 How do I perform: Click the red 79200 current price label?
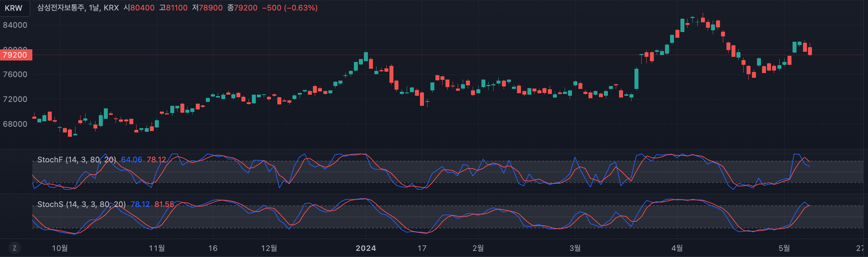(16, 55)
